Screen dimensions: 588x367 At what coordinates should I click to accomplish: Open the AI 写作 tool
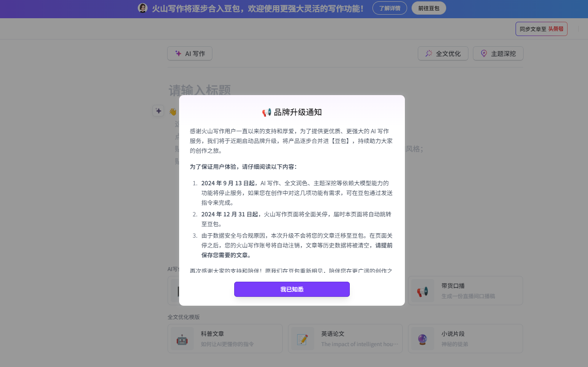coord(190,53)
